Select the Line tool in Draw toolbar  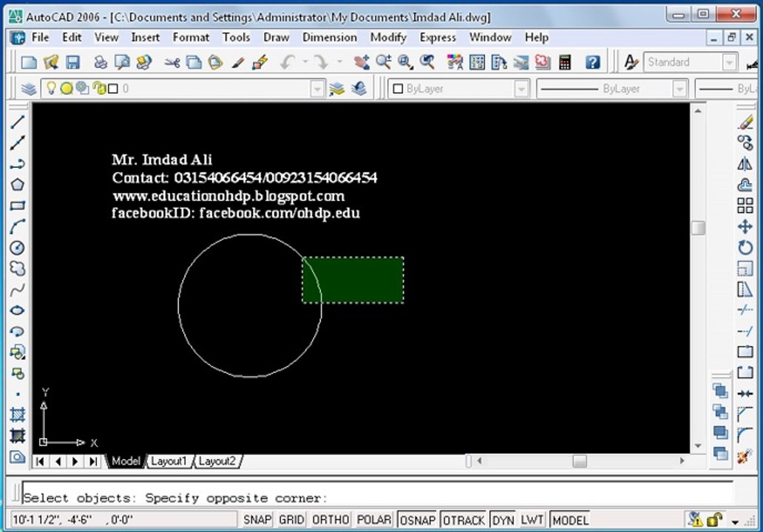[x=18, y=122]
